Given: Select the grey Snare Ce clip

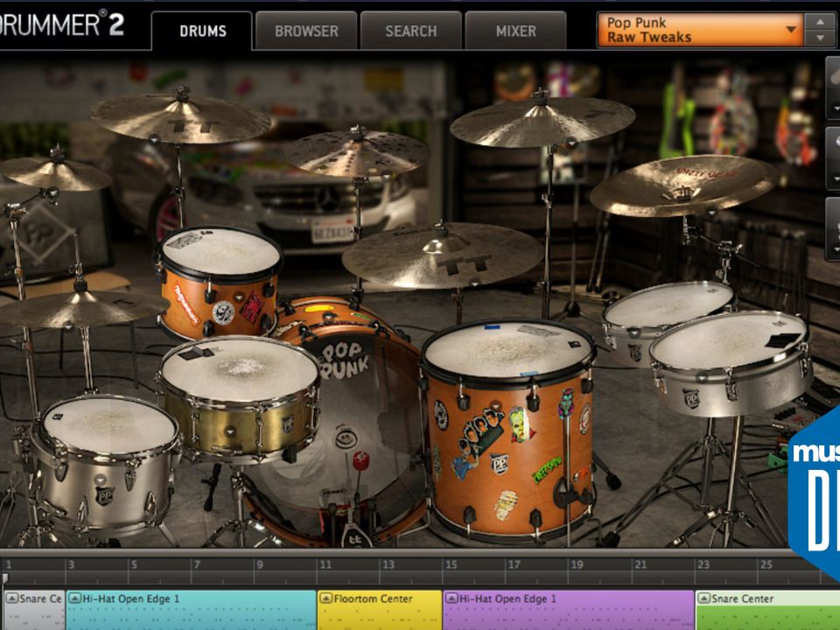Looking at the screenshot, I should (x=33, y=610).
